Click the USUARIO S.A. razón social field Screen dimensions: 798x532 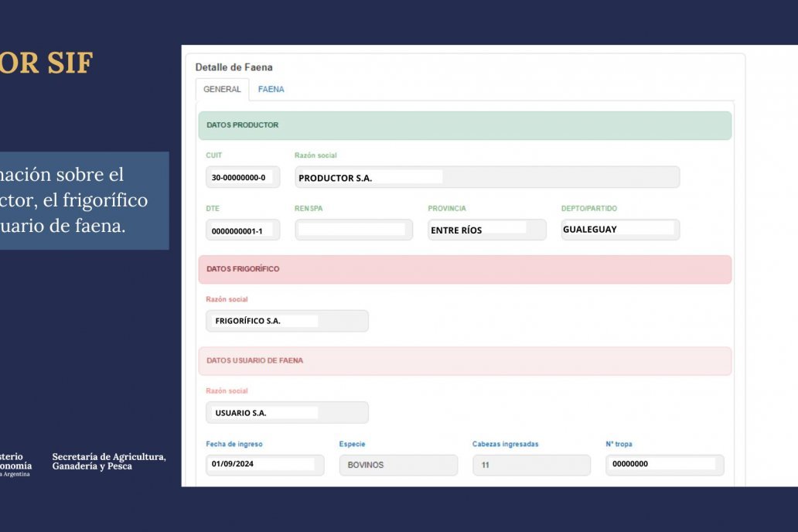[287, 413]
